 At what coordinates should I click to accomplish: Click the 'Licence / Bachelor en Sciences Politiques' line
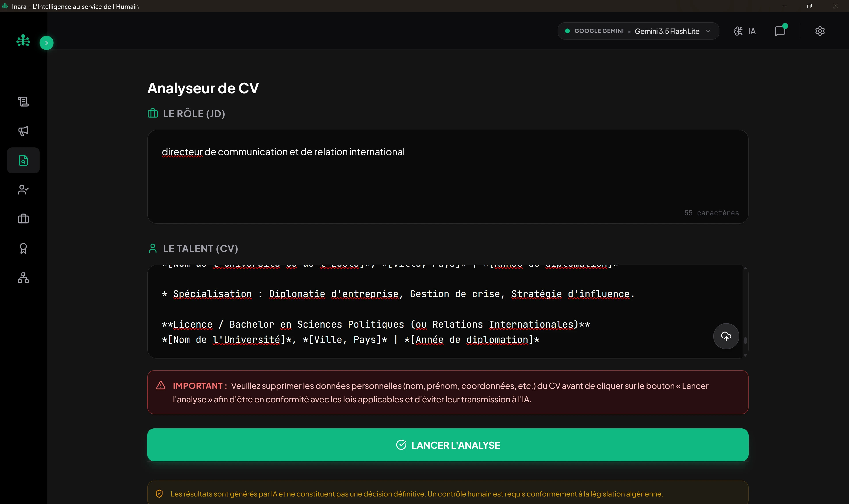(376, 324)
